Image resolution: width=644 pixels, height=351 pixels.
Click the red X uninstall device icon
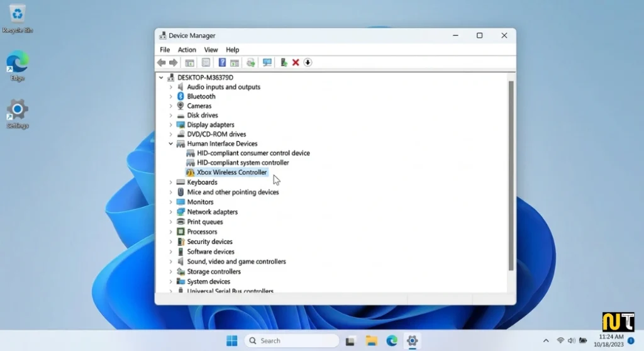click(x=296, y=62)
